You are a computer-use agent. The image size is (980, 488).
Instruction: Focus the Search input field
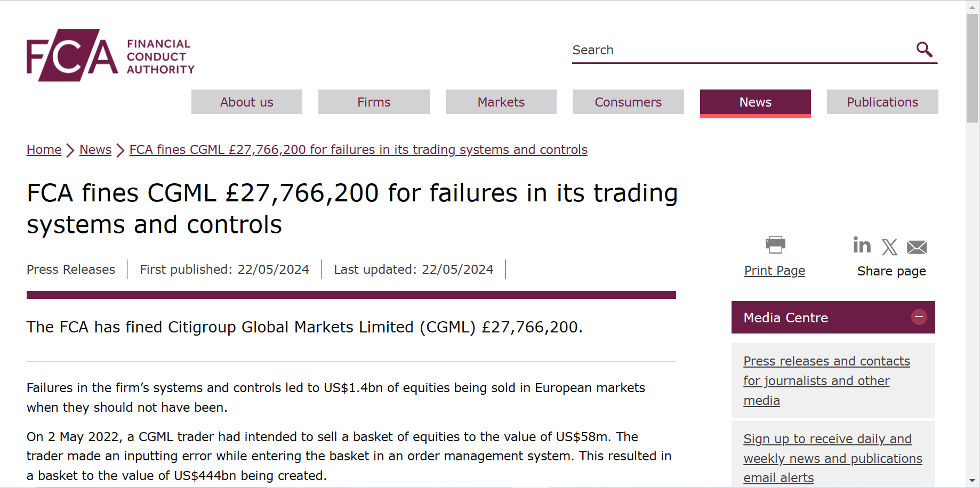[x=741, y=50]
